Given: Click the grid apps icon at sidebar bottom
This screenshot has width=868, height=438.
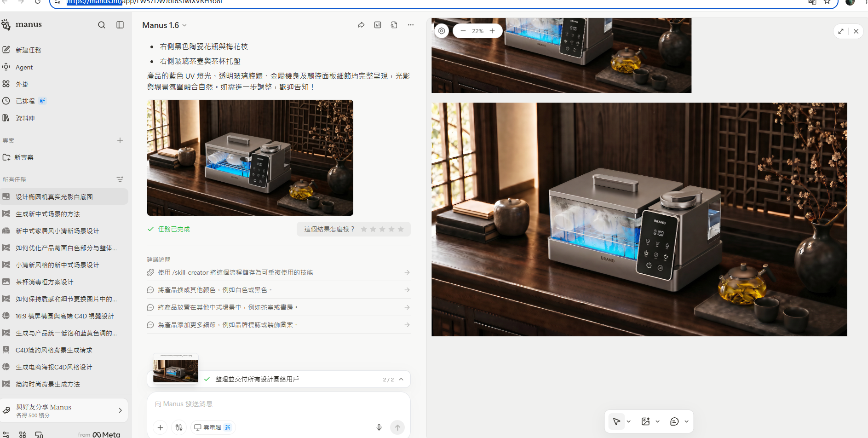Looking at the screenshot, I should pyautogui.click(x=23, y=434).
